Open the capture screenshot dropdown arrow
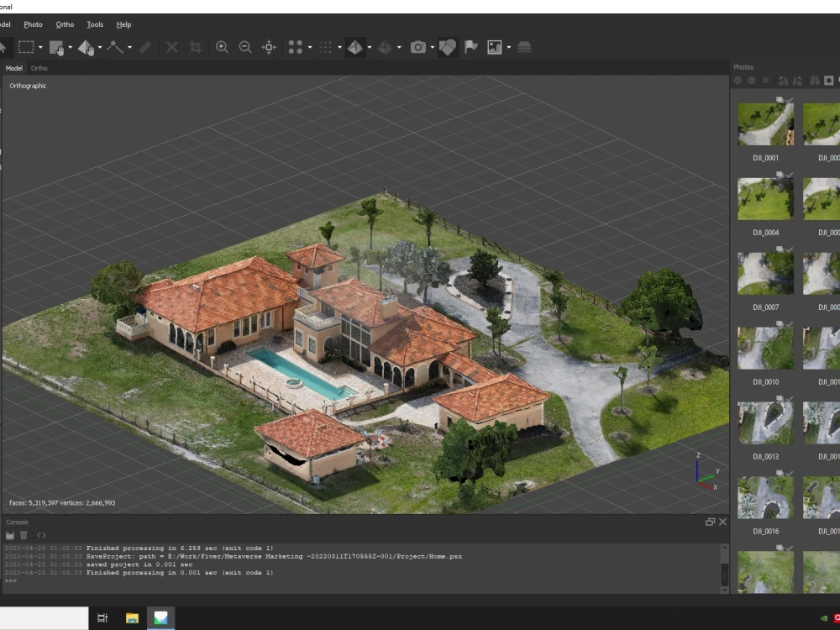840x630 pixels. (x=432, y=47)
